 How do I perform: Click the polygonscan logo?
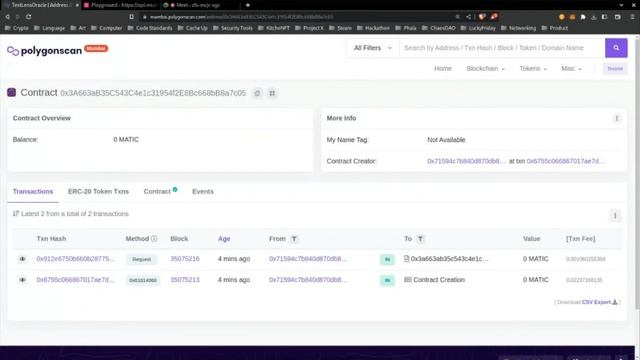coord(44,51)
